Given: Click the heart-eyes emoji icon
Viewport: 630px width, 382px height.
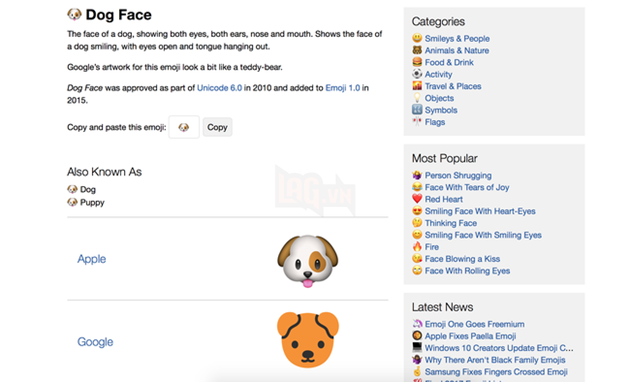Looking at the screenshot, I should [x=417, y=211].
